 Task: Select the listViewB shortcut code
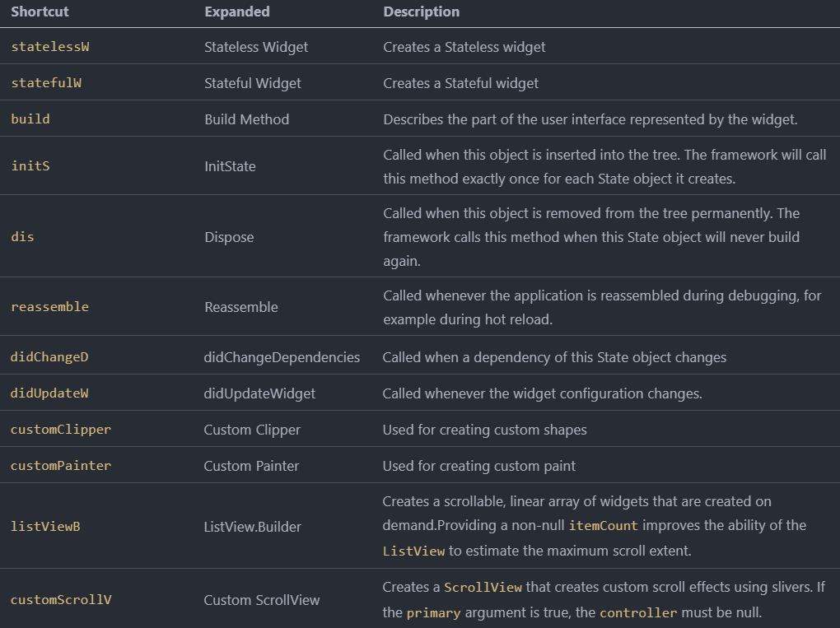coord(45,526)
